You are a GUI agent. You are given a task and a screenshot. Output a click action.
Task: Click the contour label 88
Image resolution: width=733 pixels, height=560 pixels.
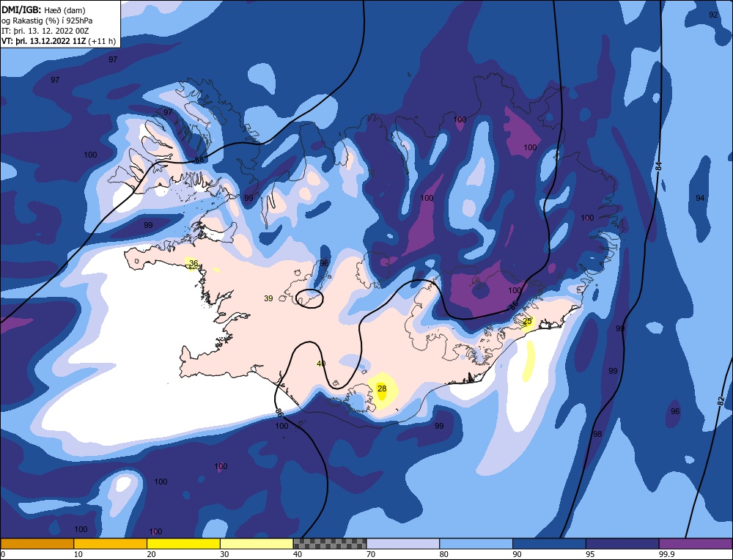tap(199, 159)
